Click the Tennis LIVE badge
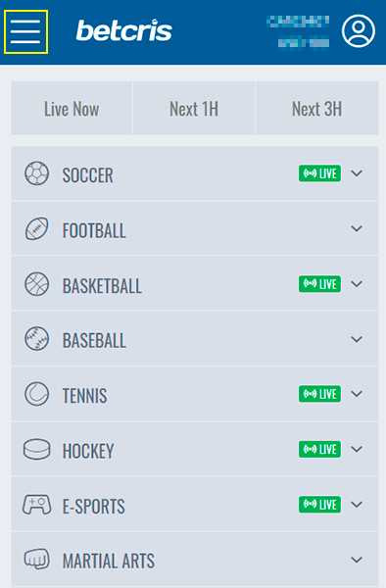The image size is (386, 588). (x=319, y=394)
